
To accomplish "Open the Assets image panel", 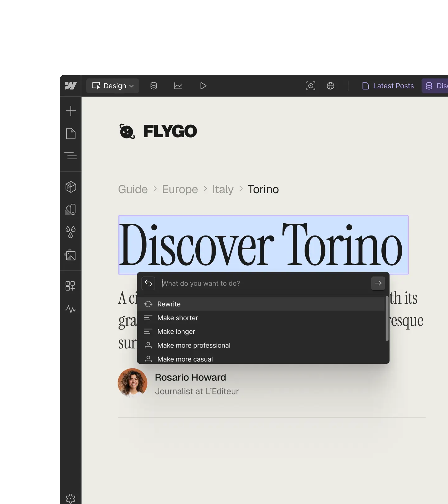I will tap(71, 255).
